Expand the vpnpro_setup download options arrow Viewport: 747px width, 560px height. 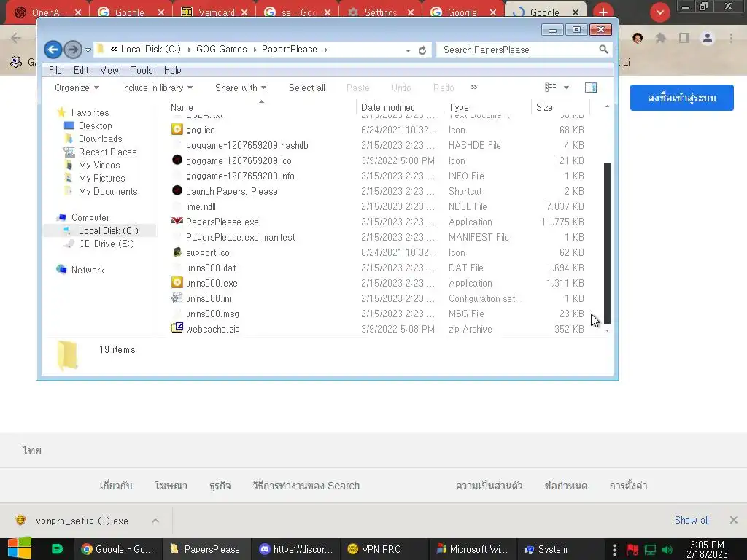pos(155,521)
